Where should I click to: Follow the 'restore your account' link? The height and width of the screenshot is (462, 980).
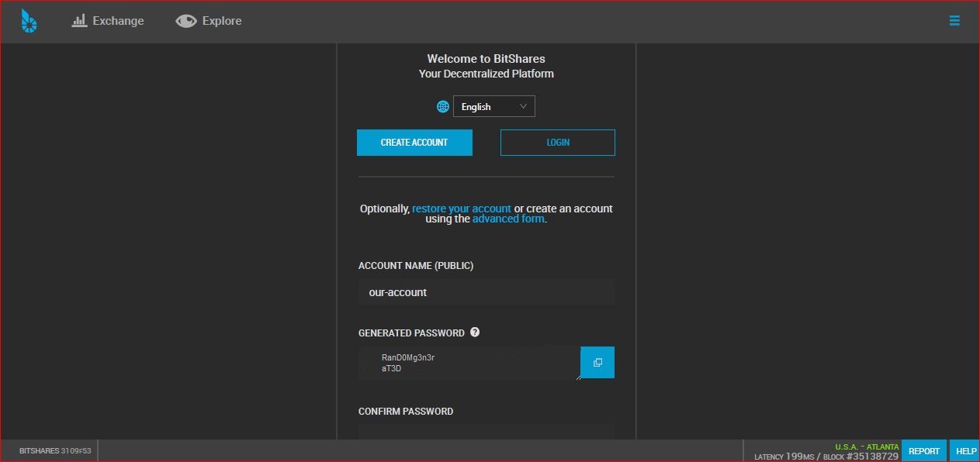point(462,209)
